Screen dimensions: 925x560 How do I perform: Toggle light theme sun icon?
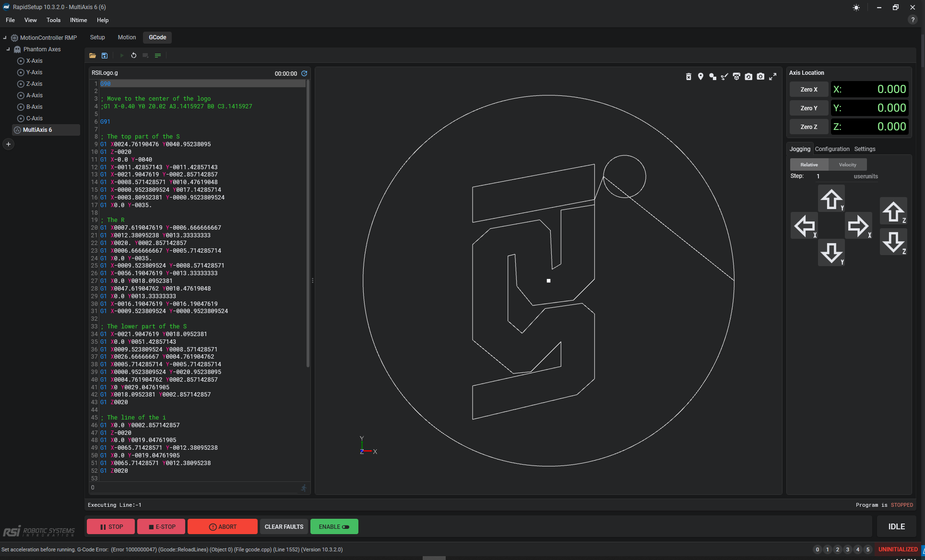[x=856, y=8]
